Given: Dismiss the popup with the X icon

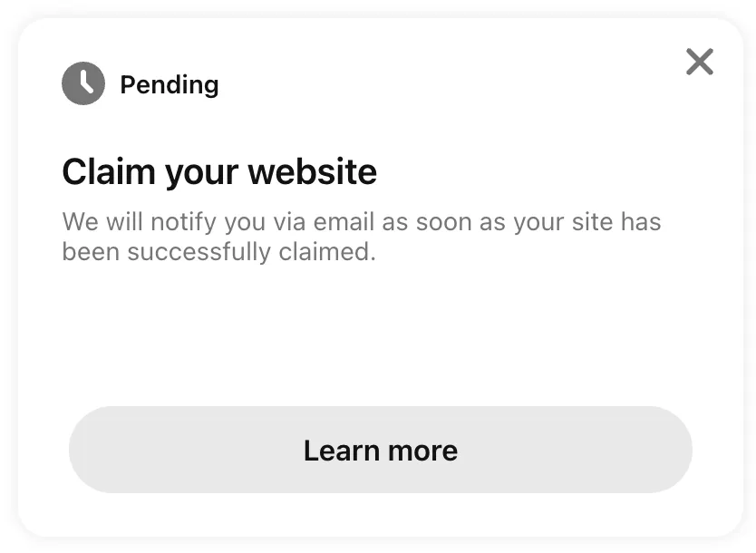Looking at the screenshot, I should click(699, 62).
